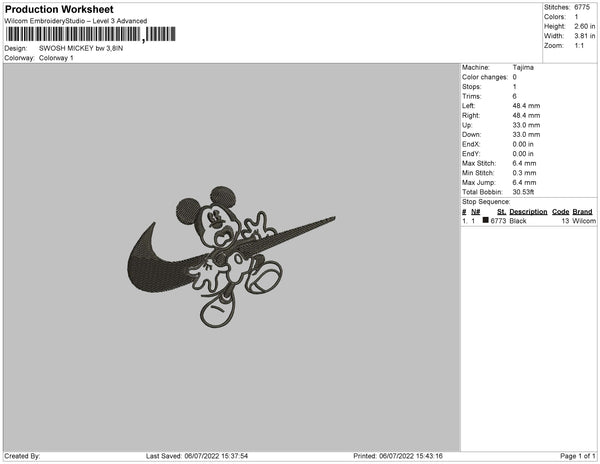The height and width of the screenshot is (464, 600).
Task: Click 'Colorway 1' value
Action: (56, 58)
